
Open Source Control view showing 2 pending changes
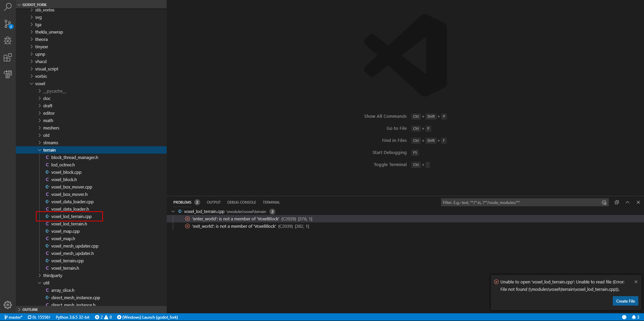coord(7,23)
